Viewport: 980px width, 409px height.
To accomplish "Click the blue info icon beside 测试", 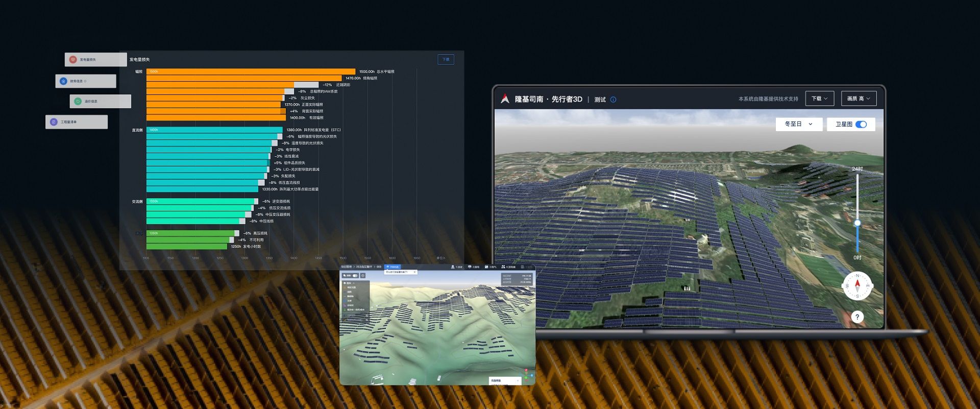I will click(x=613, y=100).
